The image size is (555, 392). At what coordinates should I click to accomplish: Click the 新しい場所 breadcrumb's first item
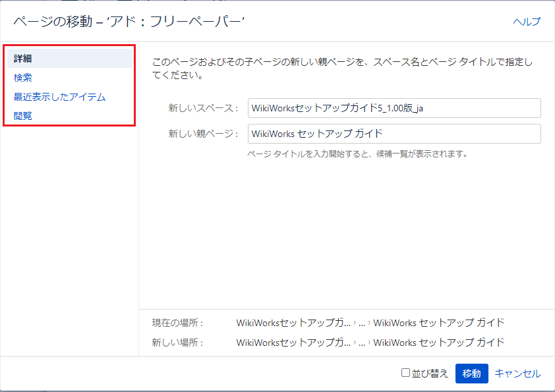[293, 343]
